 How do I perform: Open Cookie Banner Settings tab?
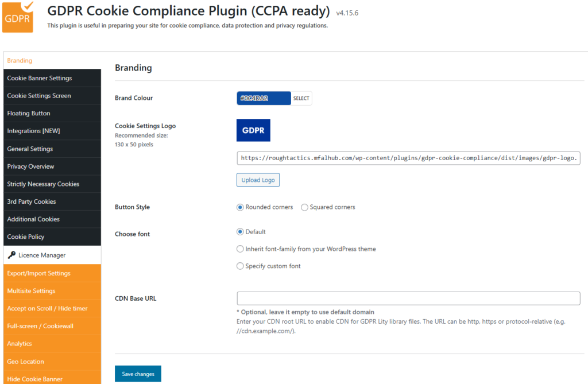(x=52, y=78)
